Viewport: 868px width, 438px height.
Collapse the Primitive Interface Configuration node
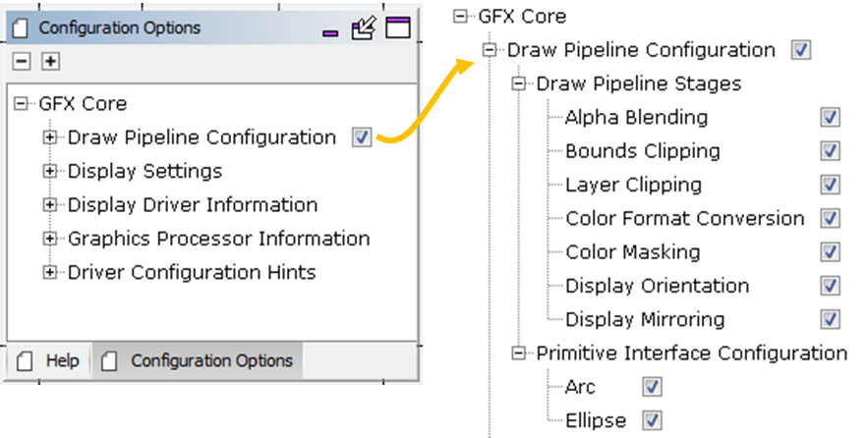[x=518, y=354]
